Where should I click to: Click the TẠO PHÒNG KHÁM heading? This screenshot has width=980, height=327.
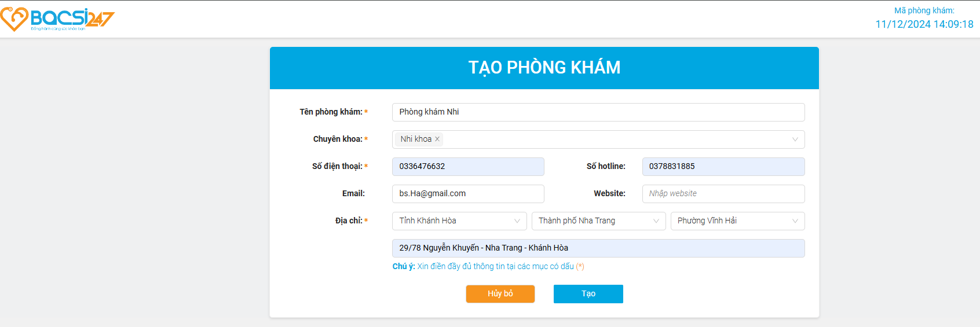(x=544, y=68)
